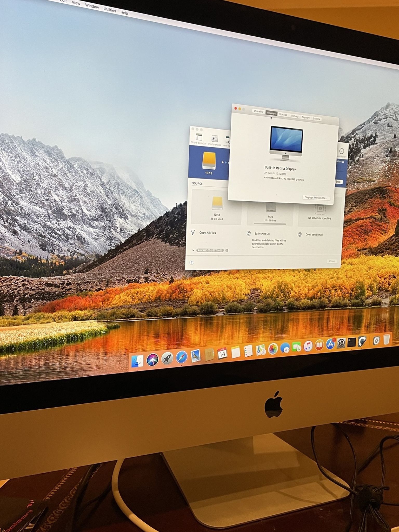
Task: Open App Store with update badge
Action: tap(330, 344)
